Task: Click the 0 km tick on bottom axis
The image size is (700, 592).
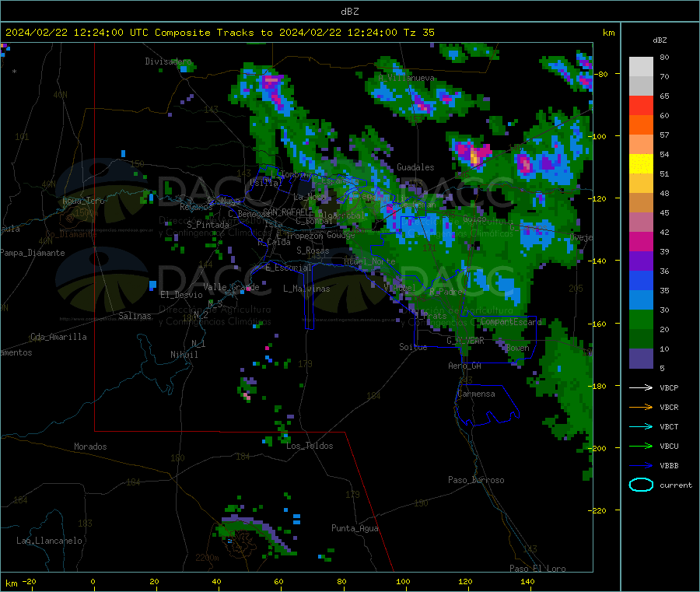Action: pos(93,582)
